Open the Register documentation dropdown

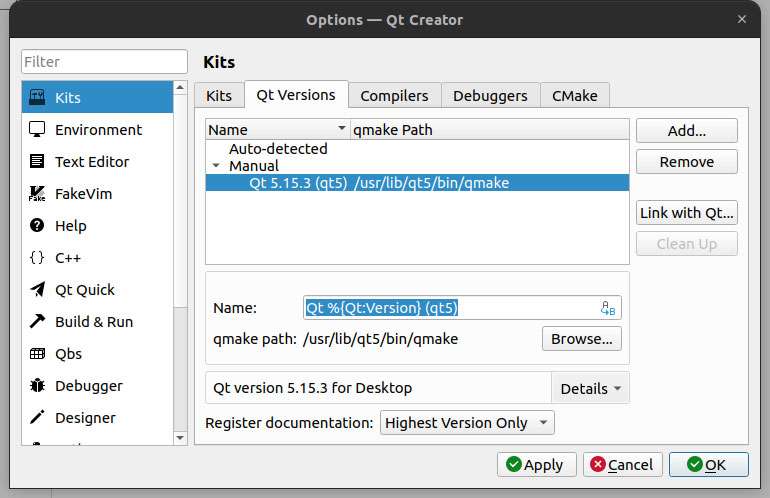pyautogui.click(x=467, y=423)
